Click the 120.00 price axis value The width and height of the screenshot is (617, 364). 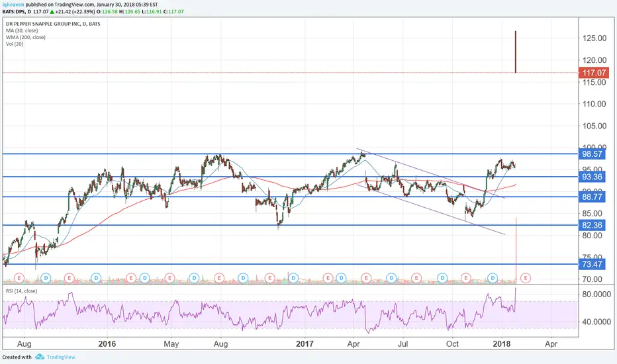point(594,60)
